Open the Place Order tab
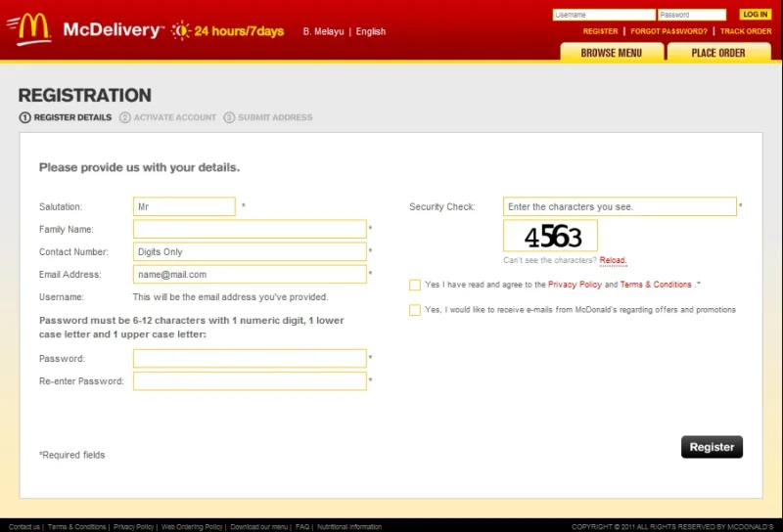This screenshot has height=532, width=783. 718,53
